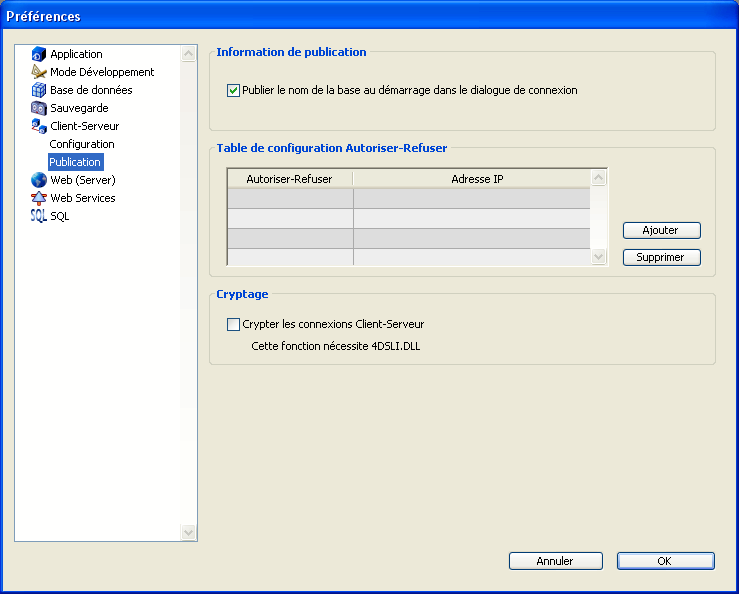Open the SQL icon in sidebar

pos(39,216)
